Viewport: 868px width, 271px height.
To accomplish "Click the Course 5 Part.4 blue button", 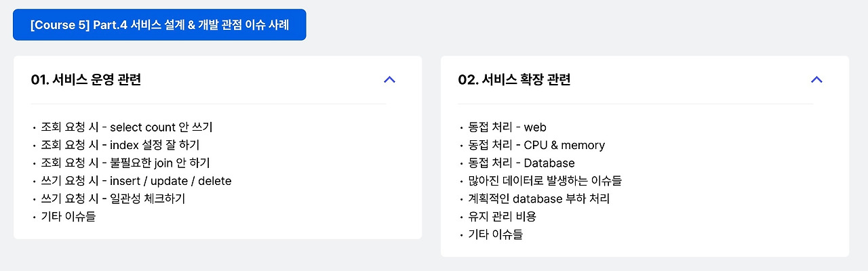I will pyautogui.click(x=159, y=25).
